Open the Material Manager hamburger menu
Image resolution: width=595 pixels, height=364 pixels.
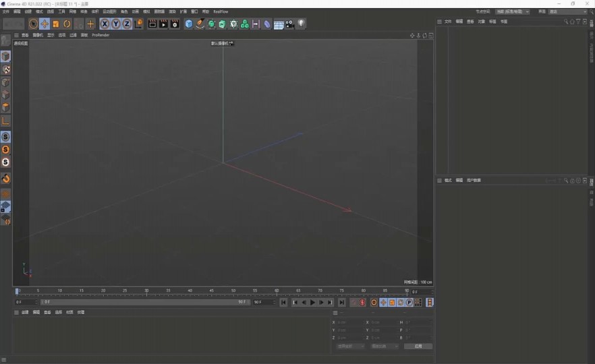click(x=16, y=313)
